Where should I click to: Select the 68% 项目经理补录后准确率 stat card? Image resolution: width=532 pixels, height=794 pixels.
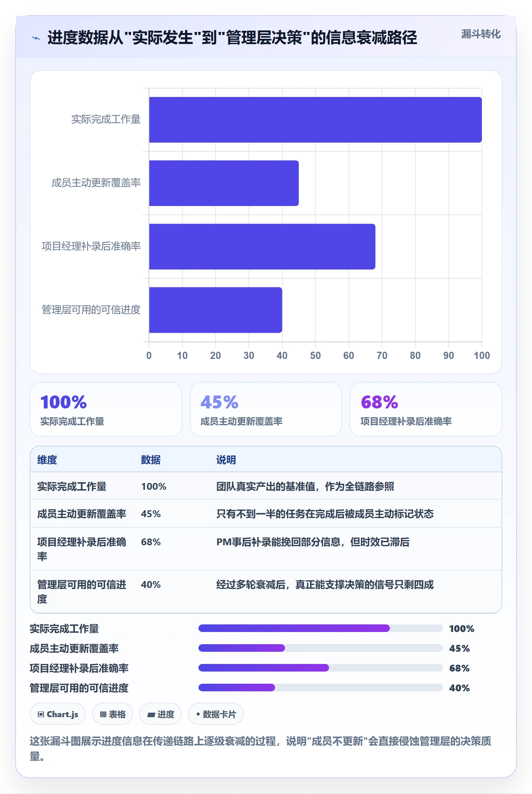click(x=426, y=409)
